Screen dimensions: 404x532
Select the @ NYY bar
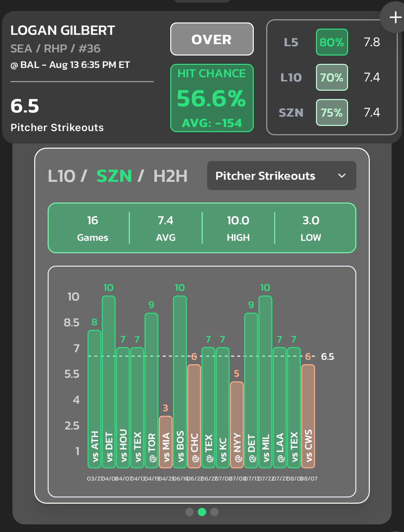coord(237,425)
